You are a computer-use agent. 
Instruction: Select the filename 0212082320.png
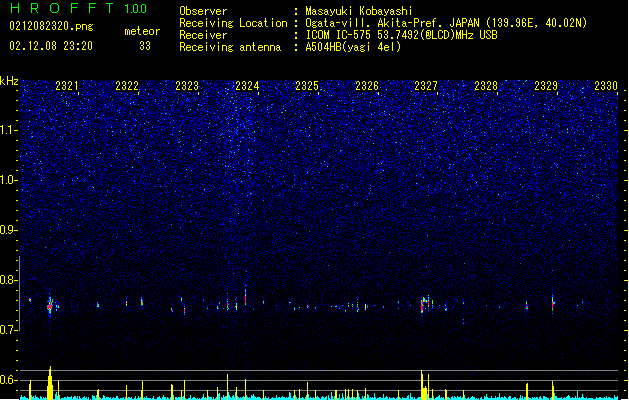point(51,27)
